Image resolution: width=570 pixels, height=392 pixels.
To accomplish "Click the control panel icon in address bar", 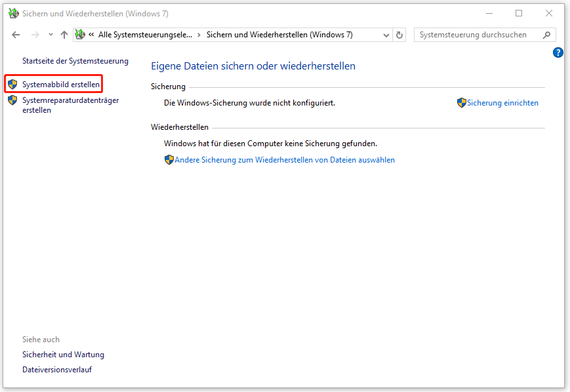I will tap(80, 35).
